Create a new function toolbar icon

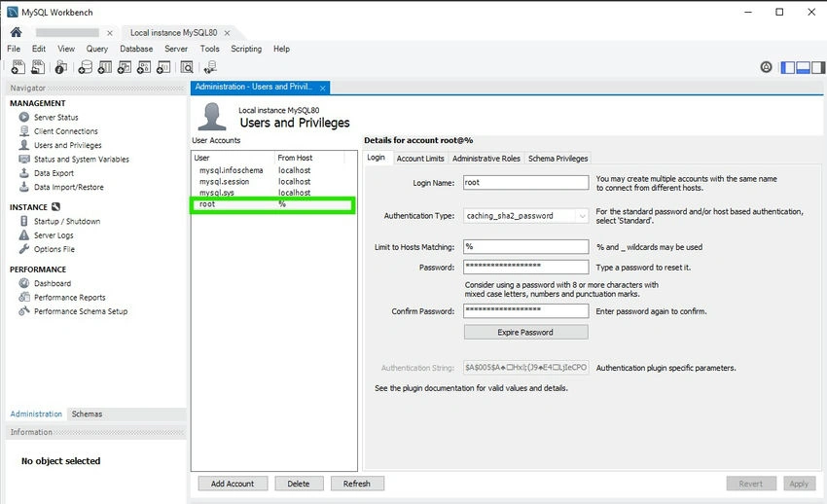click(163, 67)
